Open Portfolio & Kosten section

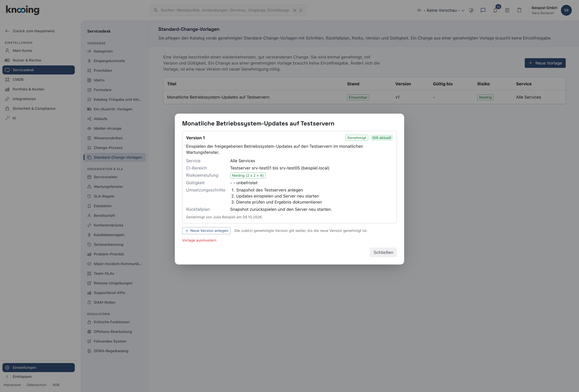[x=39, y=89]
